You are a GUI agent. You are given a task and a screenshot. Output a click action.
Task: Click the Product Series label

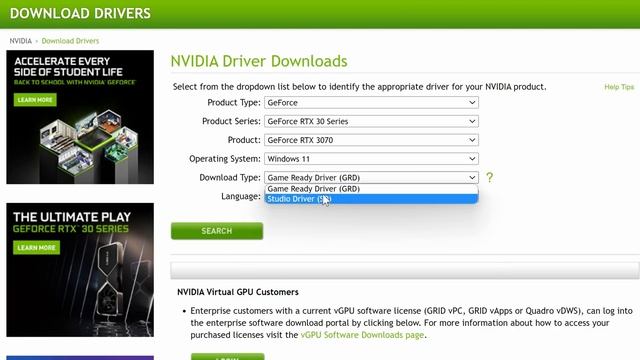coord(231,121)
